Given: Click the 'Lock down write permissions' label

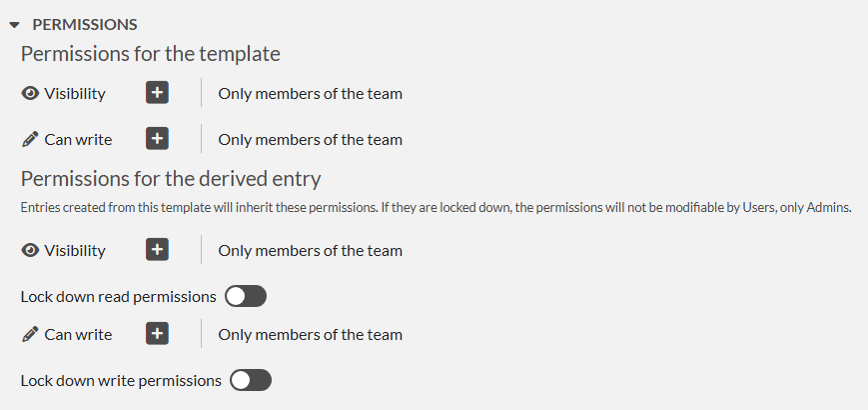Looking at the screenshot, I should tap(121, 381).
